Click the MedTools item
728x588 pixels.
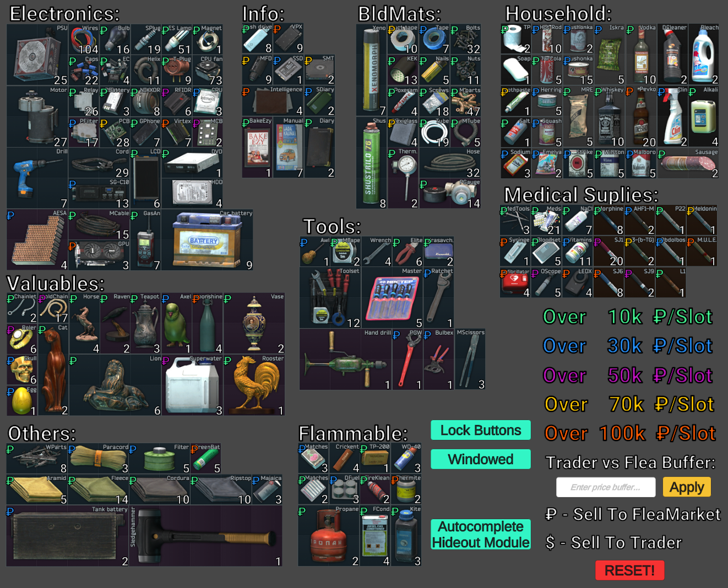[x=515, y=220]
